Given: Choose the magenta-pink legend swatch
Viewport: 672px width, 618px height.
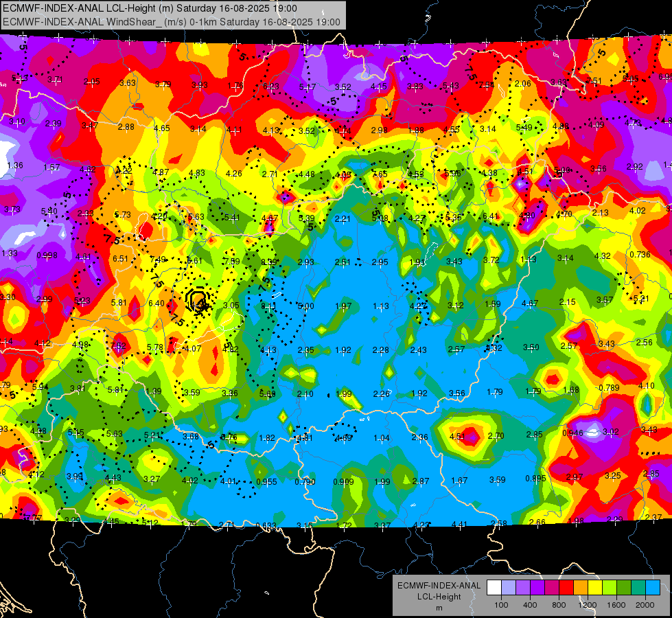Looking at the screenshot, I should click(552, 588).
